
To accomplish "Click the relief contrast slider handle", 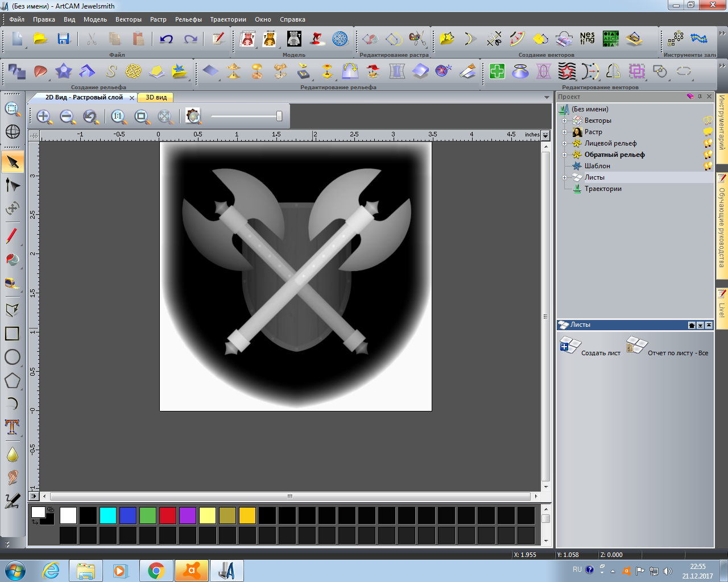I will coord(279,116).
